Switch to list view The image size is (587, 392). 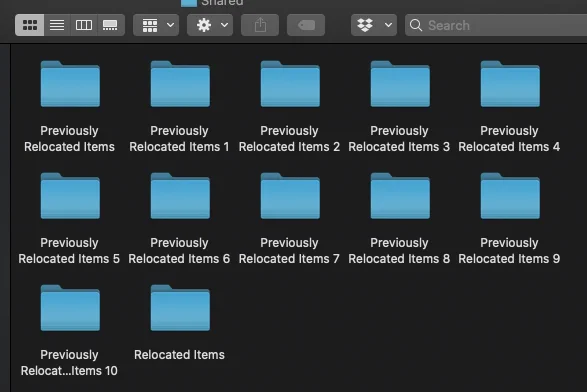point(57,25)
